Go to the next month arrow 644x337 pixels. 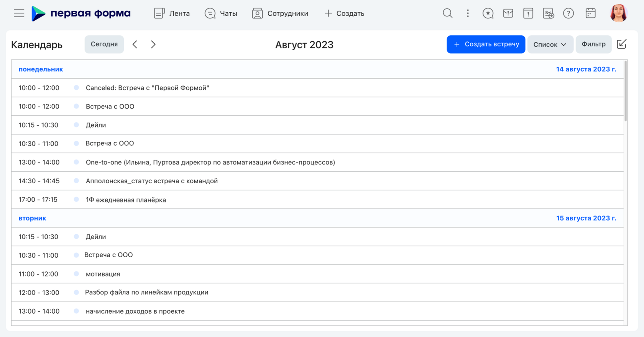153,44
